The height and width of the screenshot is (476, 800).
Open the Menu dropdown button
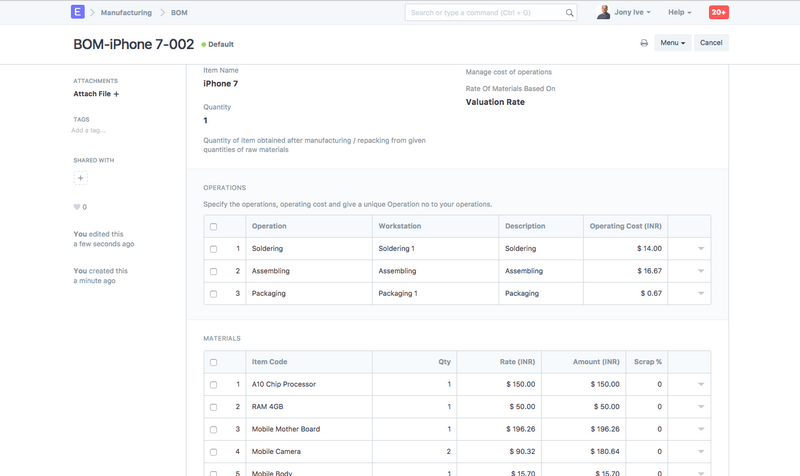pyautogui.click(x=672, y=43)
